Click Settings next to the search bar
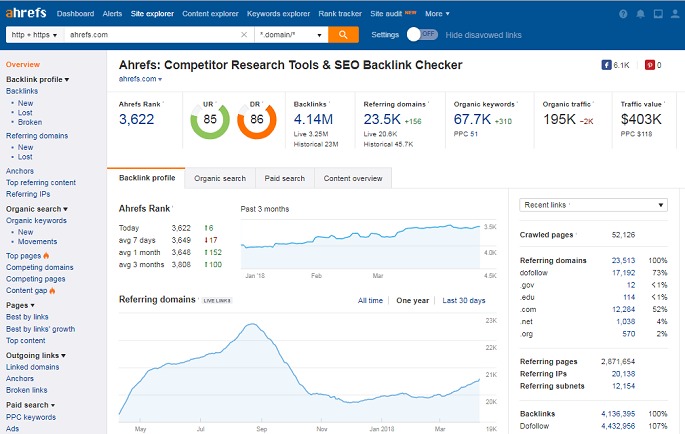The height and width of the screenshot is (434, 685). [x=385, y=35]
